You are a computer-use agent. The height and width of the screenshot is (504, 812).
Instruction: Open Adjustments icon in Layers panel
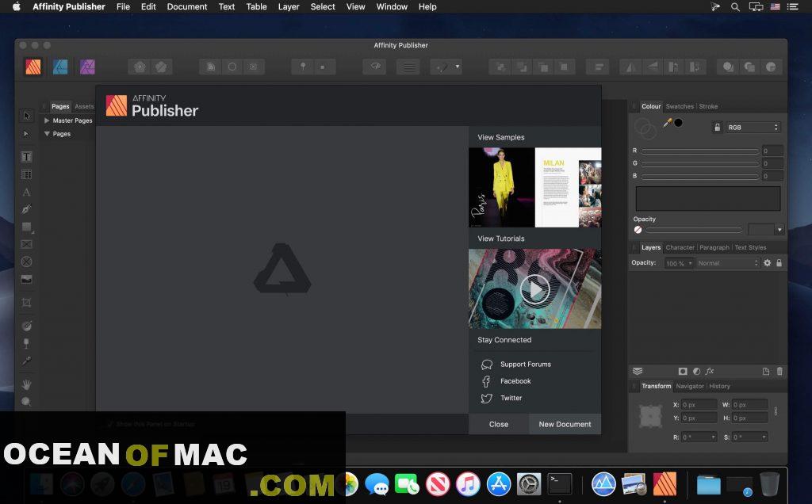pyautogui.click(x=696, y=371)
